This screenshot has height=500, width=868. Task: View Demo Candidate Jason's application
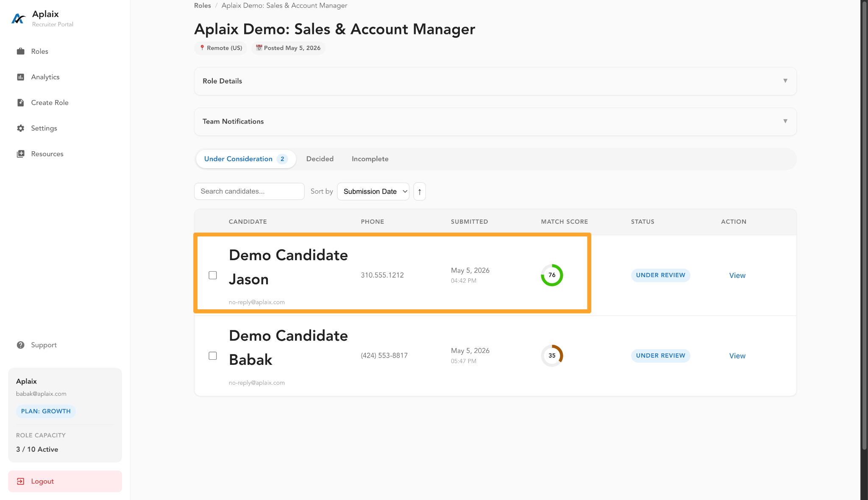737,275
